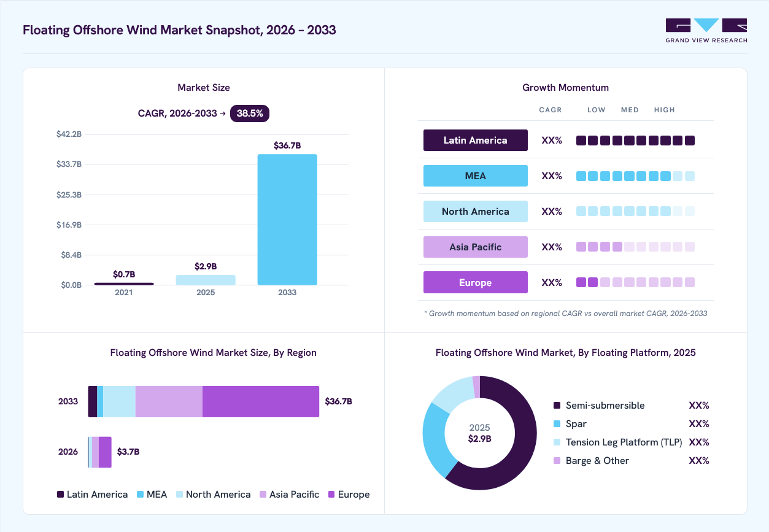This screenshot has width=769, height=532.
Task: Click the XX% value next to Barge & Other
Action: pyautogui.click(x=699, y=461)
